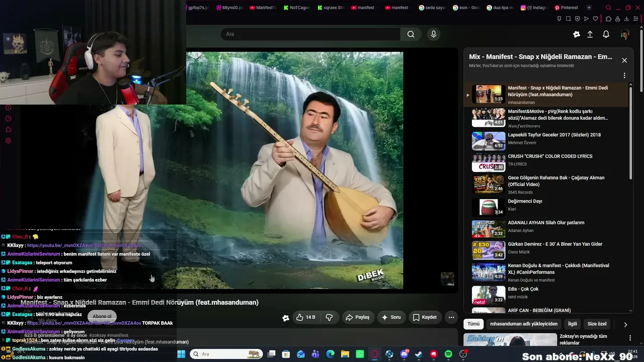Image resolution: width=644 pixels, height=362 pixels.
Task: Open Spotify from the taskbar
Action: coord(448,354)
